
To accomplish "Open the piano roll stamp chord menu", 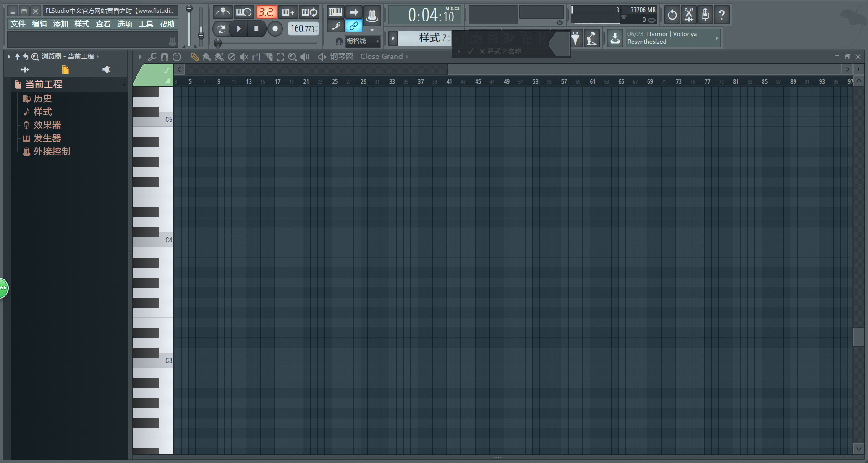I will [x=177, y=57].
